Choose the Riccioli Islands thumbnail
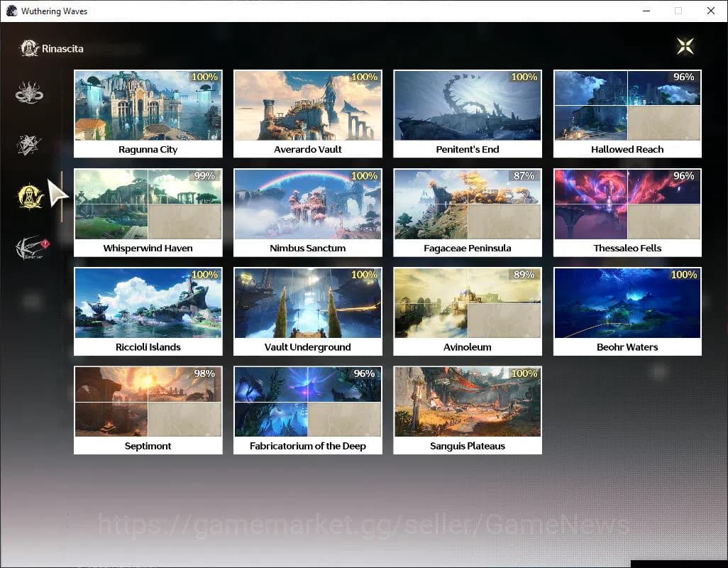Screen dimensions: 728x568 click(x=148, y=303)
